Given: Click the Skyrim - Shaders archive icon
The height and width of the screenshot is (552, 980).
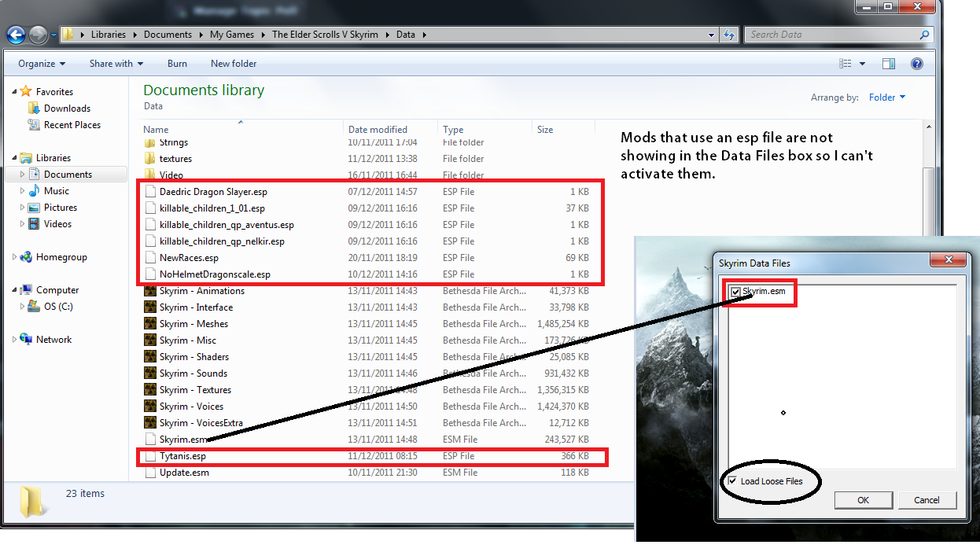Looking at the screenshot, I should tap(151, 357).
